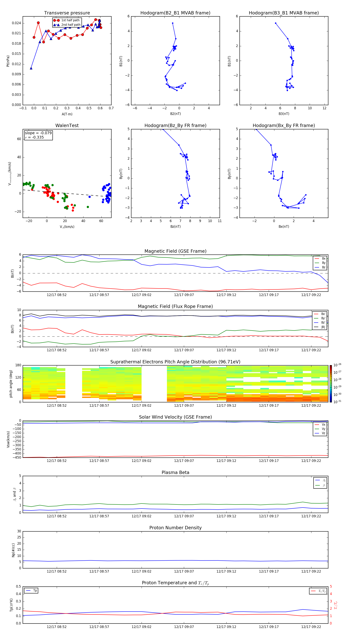Click the 'WalenTest' plot title

67,125
